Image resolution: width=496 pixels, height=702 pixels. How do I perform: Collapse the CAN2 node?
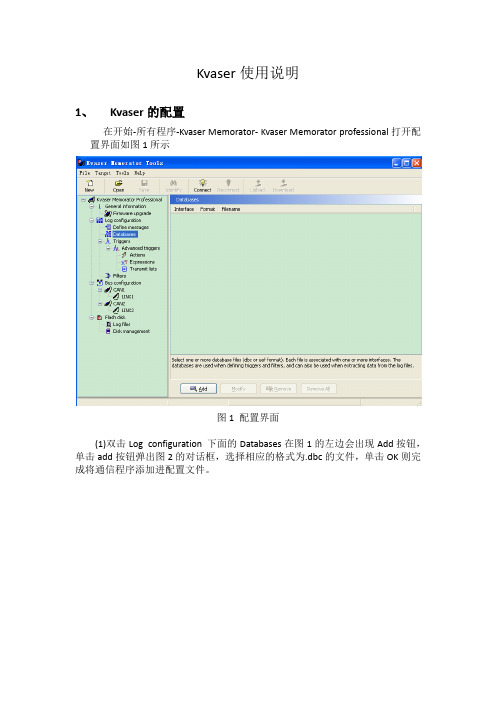100,304
